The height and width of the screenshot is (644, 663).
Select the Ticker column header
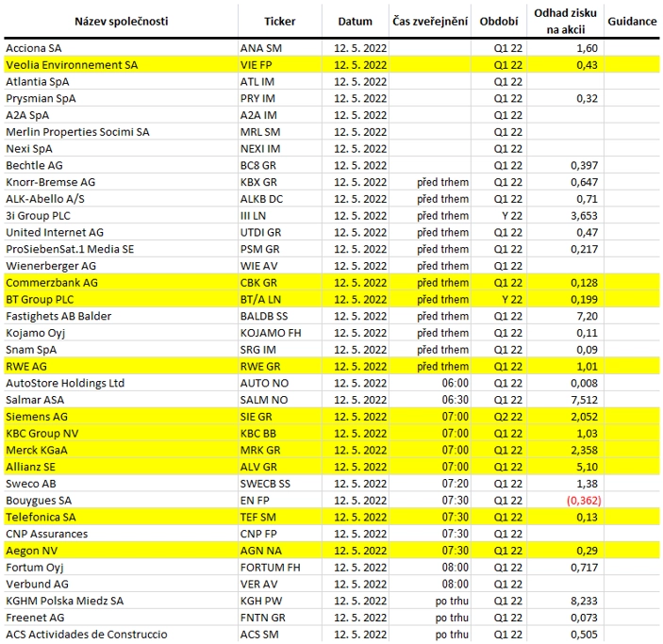(279, 22)
